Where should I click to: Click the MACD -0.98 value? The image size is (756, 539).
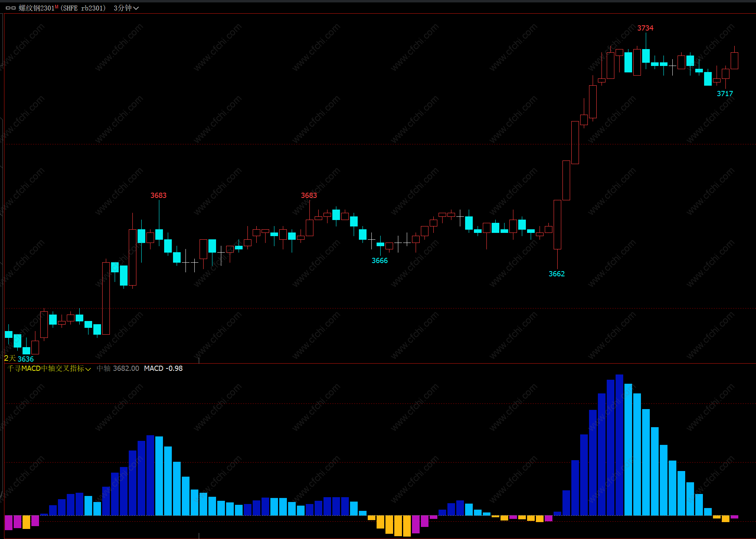pos(163,368)
